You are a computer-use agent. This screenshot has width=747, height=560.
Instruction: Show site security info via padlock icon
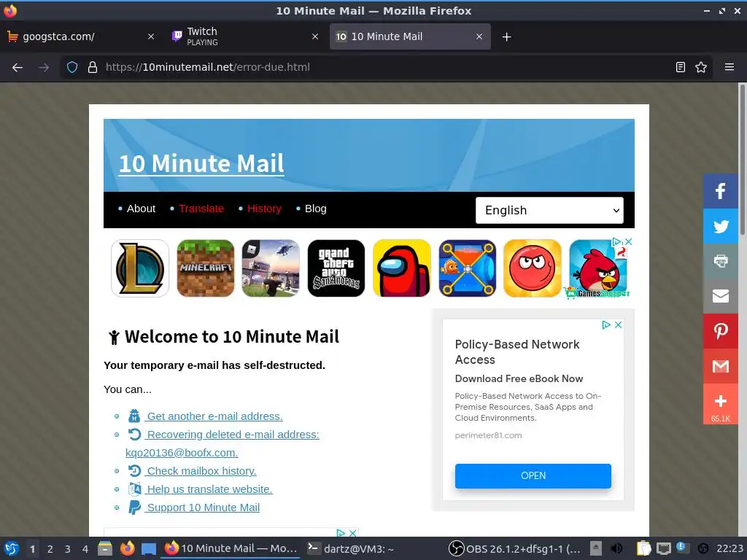click(93, 67)
